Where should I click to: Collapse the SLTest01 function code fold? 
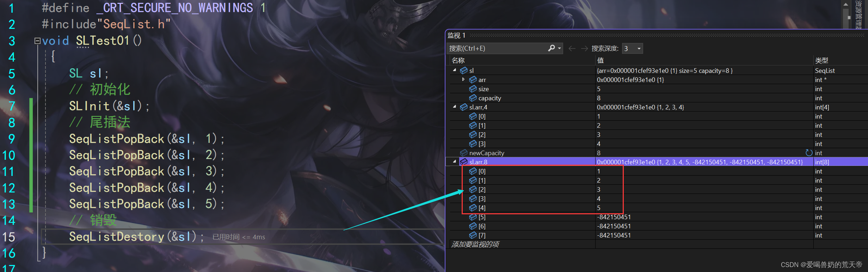(37, 41)
